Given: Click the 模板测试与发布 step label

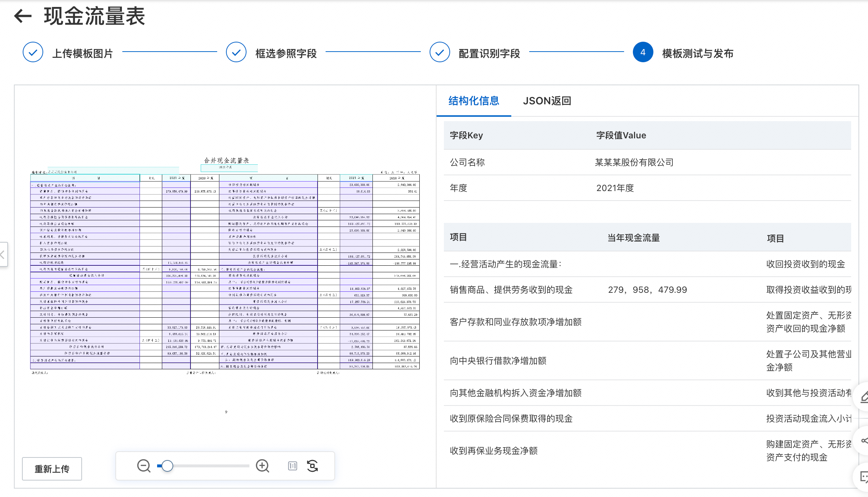Looking at the screenshot, I should 698,53.
